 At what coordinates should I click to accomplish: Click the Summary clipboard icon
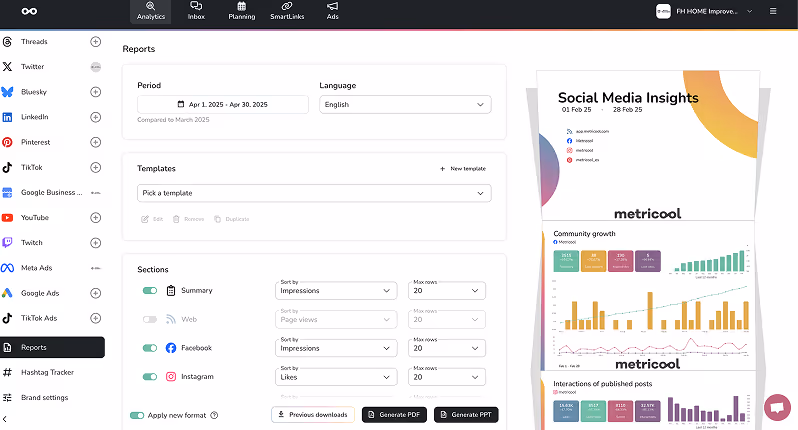tap(171, 291)
